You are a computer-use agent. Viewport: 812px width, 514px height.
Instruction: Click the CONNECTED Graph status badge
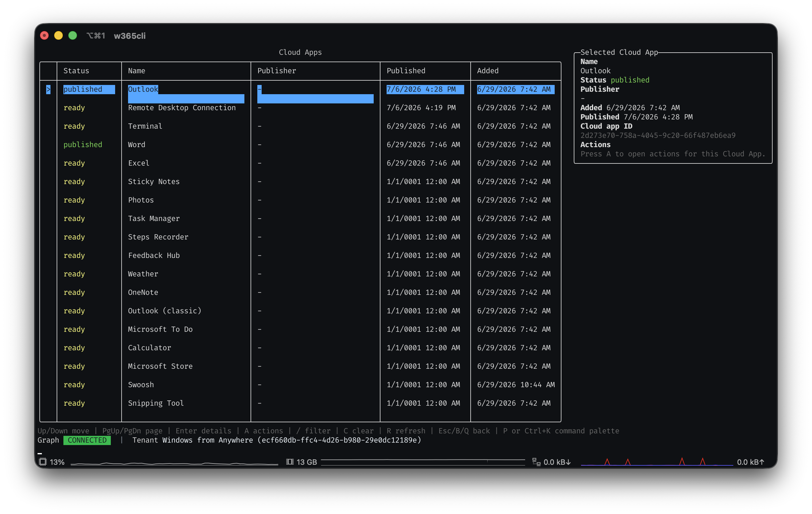[x=87, y=440]
